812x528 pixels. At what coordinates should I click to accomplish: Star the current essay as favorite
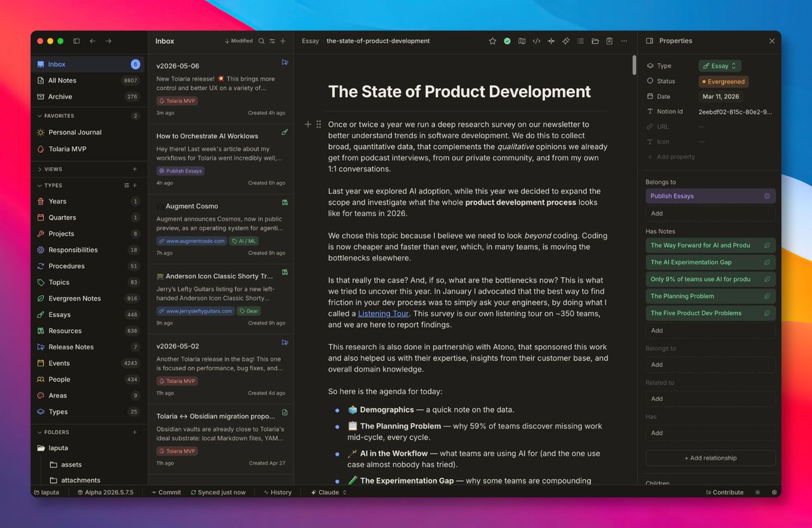pyautogui.click(x=493, y=41)
